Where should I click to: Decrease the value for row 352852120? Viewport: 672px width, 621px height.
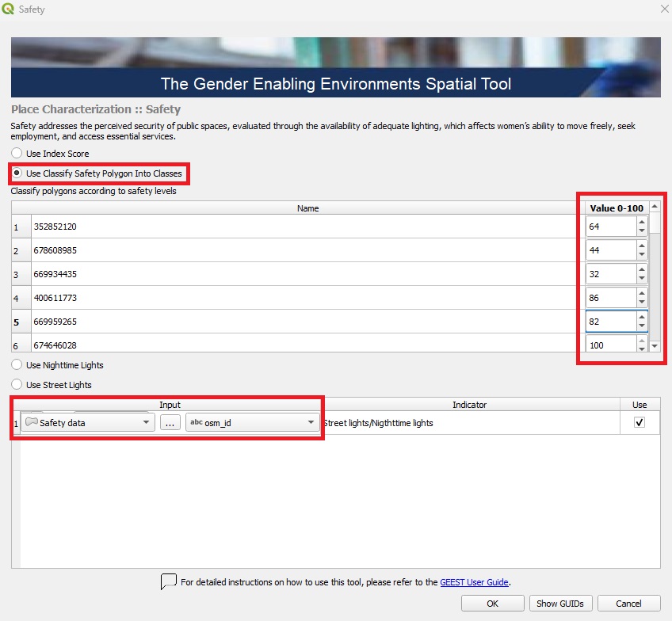click(642, 230)
